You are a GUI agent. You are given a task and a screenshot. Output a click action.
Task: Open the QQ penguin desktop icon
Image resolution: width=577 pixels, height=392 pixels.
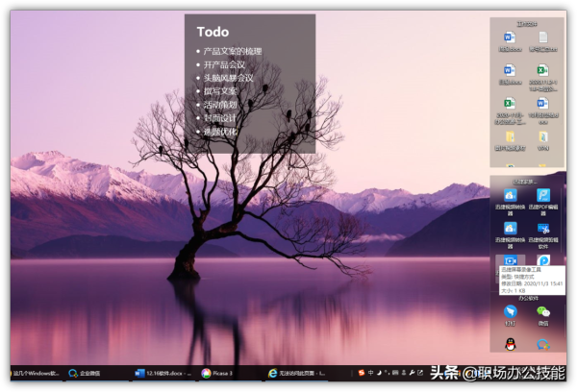coord(510,343)
